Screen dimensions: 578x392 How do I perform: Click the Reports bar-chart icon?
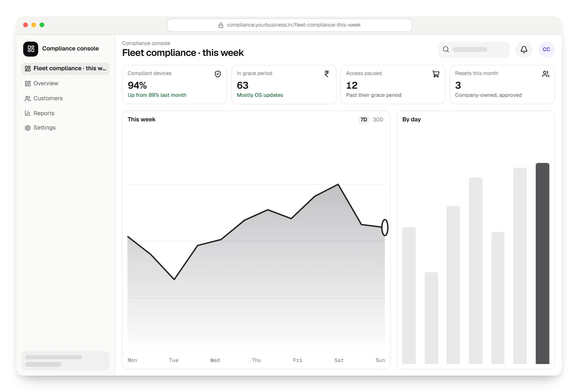pyautogui.click(x=28, y=113)
